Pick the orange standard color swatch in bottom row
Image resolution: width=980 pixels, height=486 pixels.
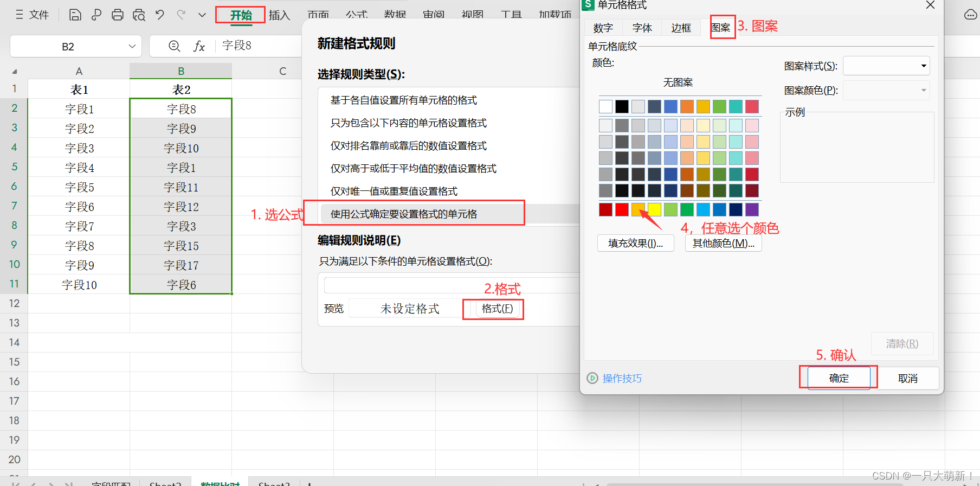(x=638, y=209)
